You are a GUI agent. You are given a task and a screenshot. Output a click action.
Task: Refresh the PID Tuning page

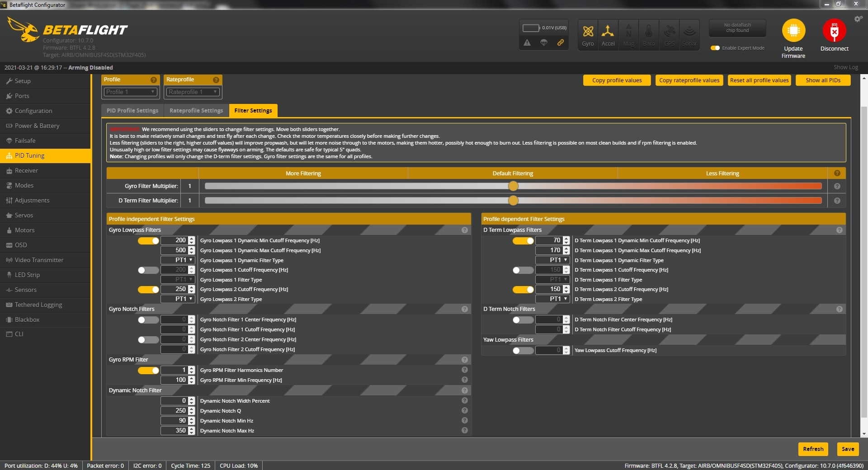coord(813,449)
